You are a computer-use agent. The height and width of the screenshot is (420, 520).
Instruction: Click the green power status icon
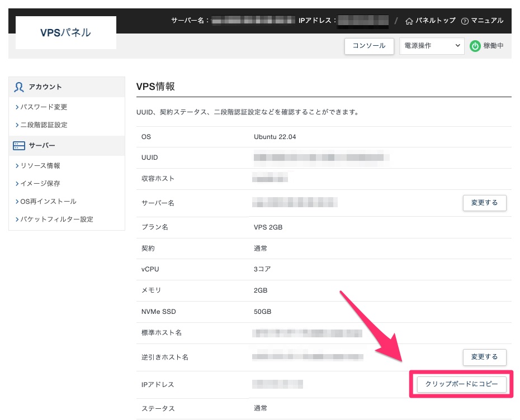click(475, 46)
